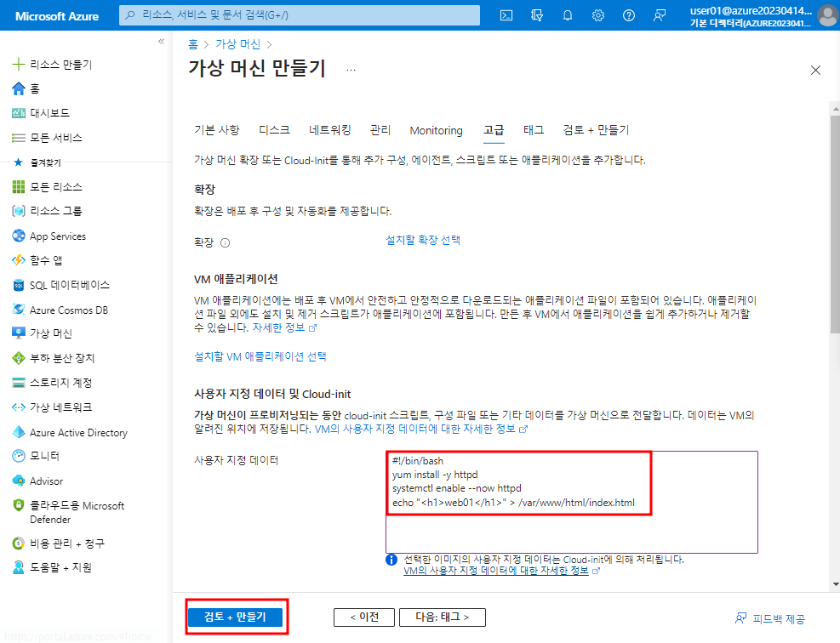Click the 검토 + 만들기 blue button

pos(235,617)
